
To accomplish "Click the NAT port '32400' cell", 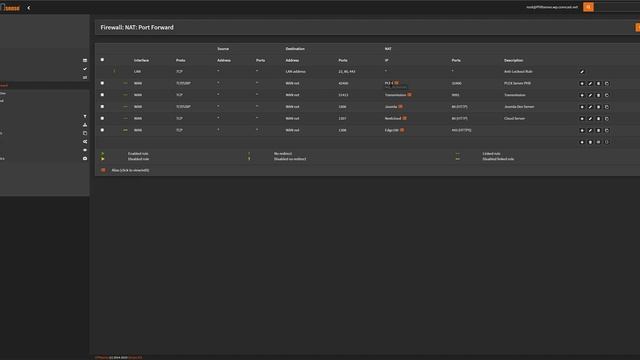I will click(x=456, y=83).
